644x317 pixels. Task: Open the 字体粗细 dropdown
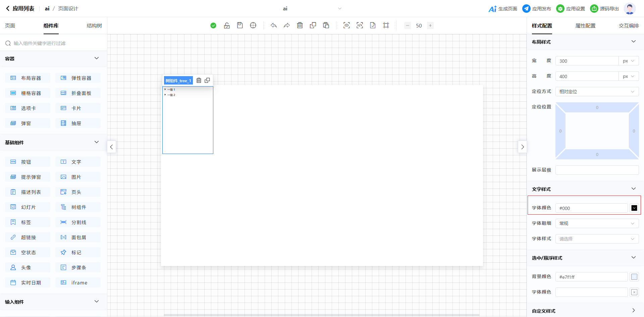[597, 223]
